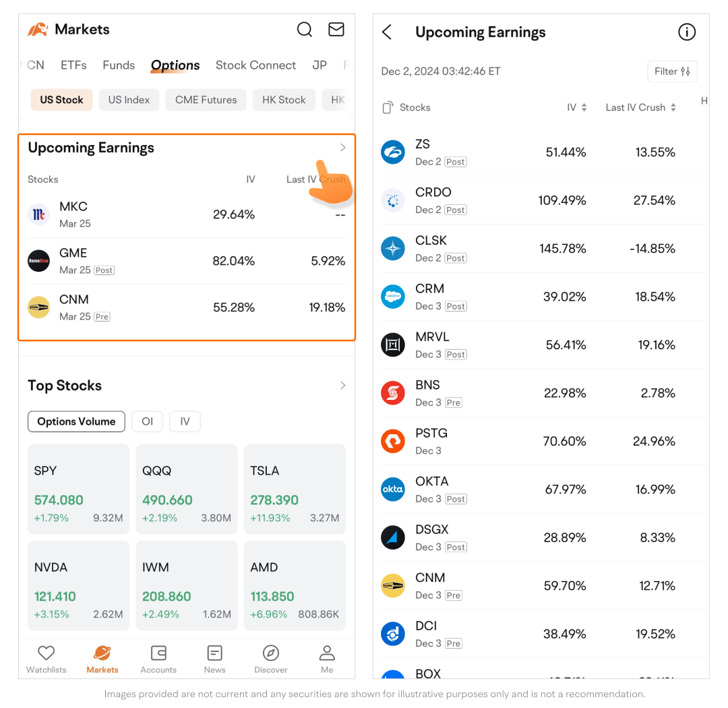Expand Upcoming Earnings with chevron arrow

coord(342,148)
